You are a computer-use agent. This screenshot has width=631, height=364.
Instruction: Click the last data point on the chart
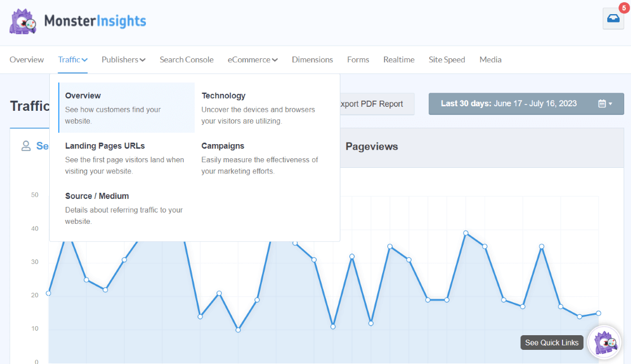(598, 313)
